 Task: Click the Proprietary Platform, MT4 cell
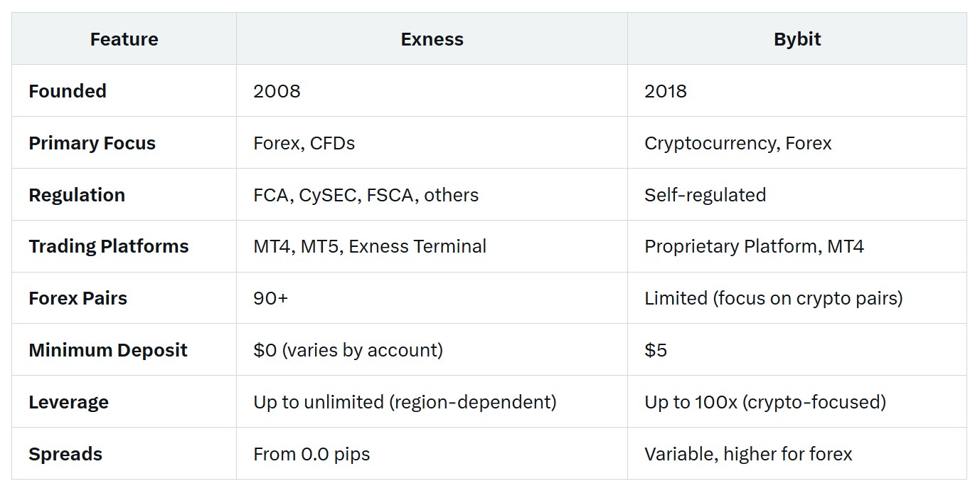coord(754,246)
